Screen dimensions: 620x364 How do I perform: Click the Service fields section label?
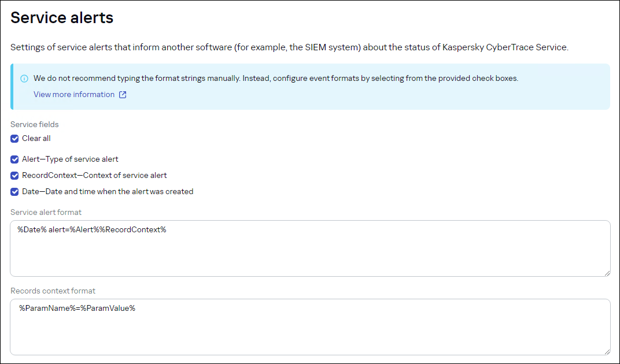point(35,124)
